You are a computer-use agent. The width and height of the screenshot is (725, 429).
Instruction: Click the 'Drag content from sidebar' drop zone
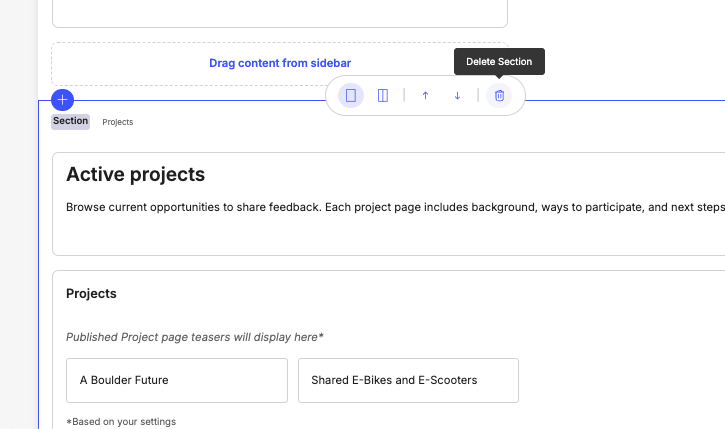(279, 63)
